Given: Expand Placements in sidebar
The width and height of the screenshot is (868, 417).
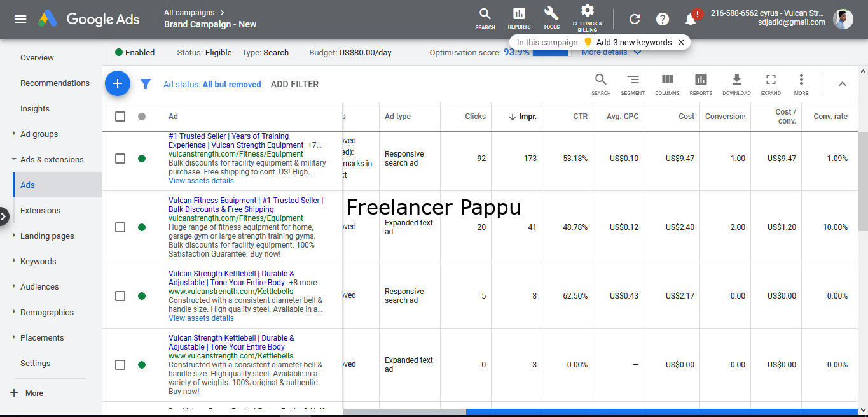Looking at the screenshot, I should click(14, 337).
